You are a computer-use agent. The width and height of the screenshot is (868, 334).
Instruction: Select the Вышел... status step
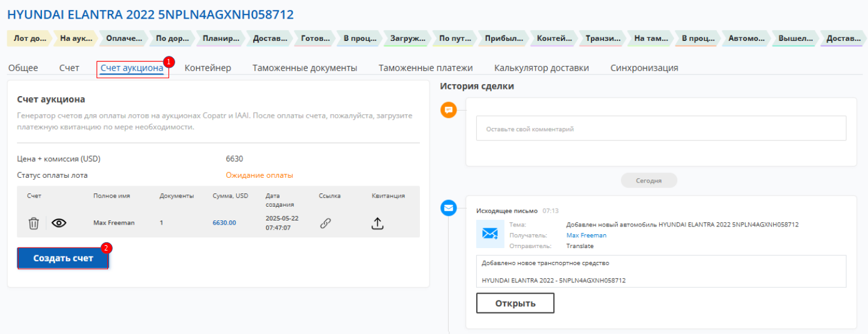795,38
